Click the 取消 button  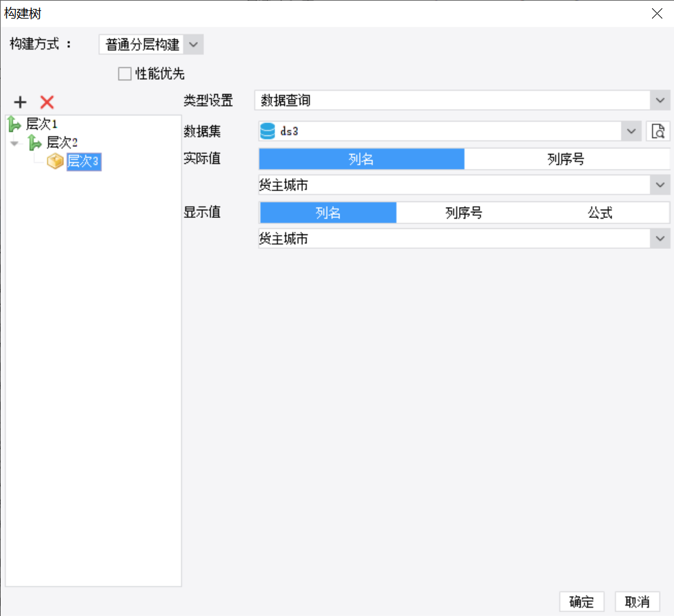click(x=637, y=602)
